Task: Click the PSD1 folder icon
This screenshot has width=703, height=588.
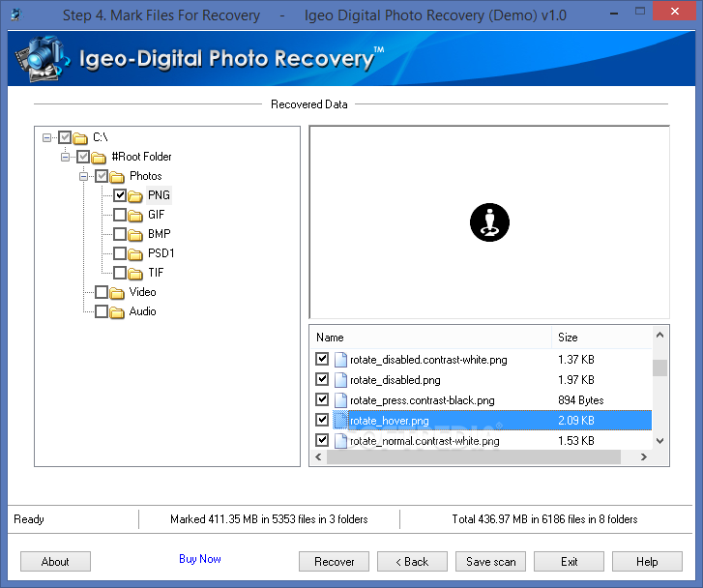Action: point(135,253)
